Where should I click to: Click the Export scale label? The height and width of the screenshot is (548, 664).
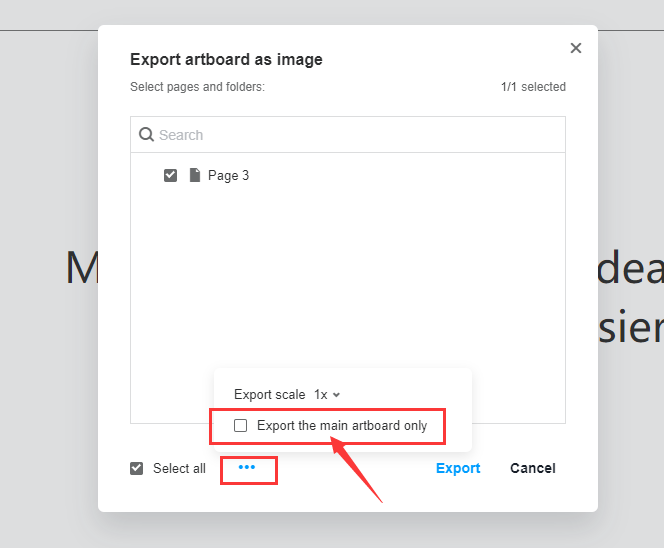point(270,395)
